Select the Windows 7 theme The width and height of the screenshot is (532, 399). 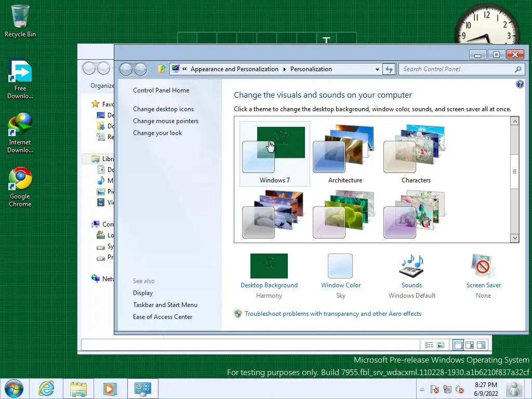[274, 154]
